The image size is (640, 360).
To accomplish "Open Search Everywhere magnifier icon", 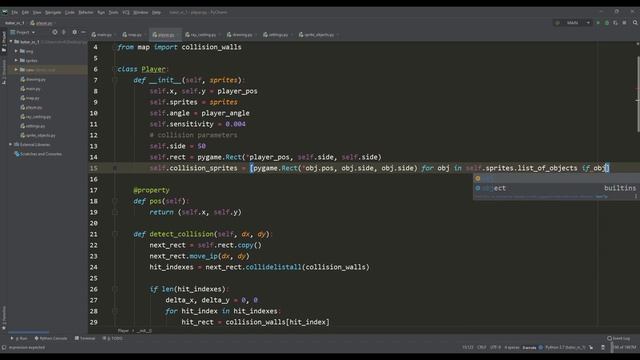I will (x=635, y=23).
